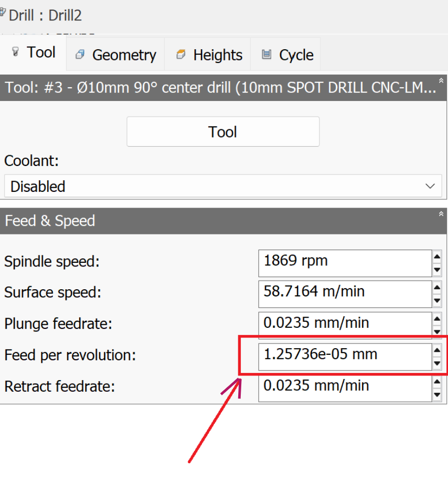Click the Surface speed input field
The image size is (448, 477).
[x=345, y=294]
